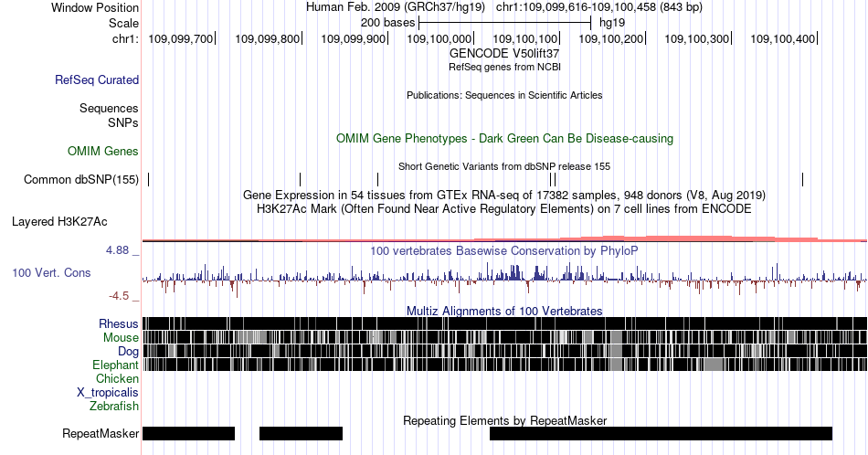The image size is (868, 455).
Task: Click the 109,100,100 ruler position
Action: 524,38
